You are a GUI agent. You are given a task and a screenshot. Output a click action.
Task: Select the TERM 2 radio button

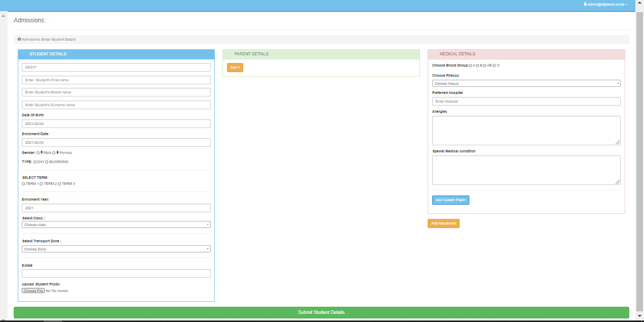click(x=41, y=184)
